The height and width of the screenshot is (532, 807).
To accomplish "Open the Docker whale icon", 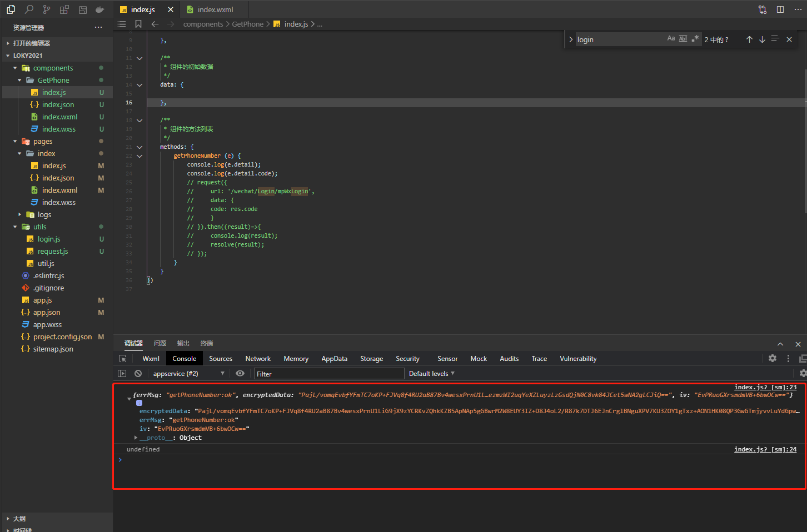I will click(x=100, y=9).
